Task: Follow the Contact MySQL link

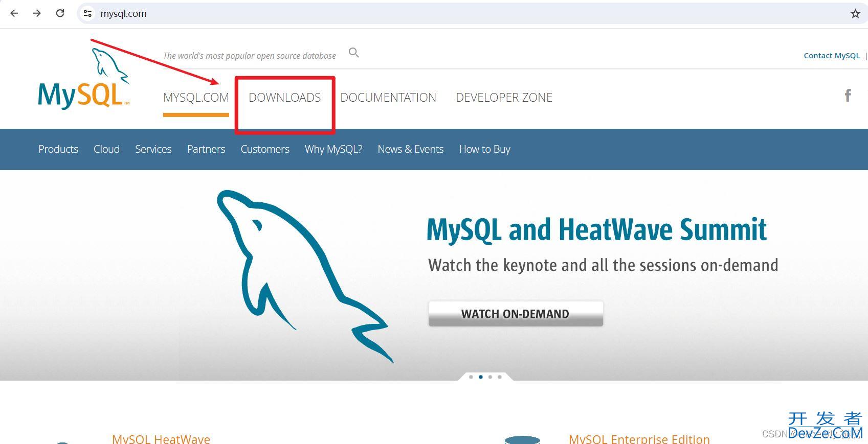Action: pos(832,55)
